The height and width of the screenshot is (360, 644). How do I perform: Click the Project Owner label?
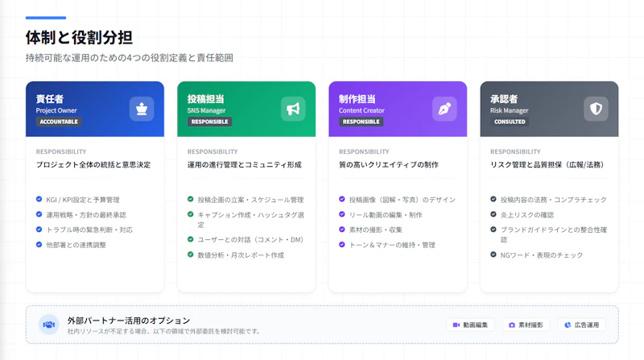56,110
